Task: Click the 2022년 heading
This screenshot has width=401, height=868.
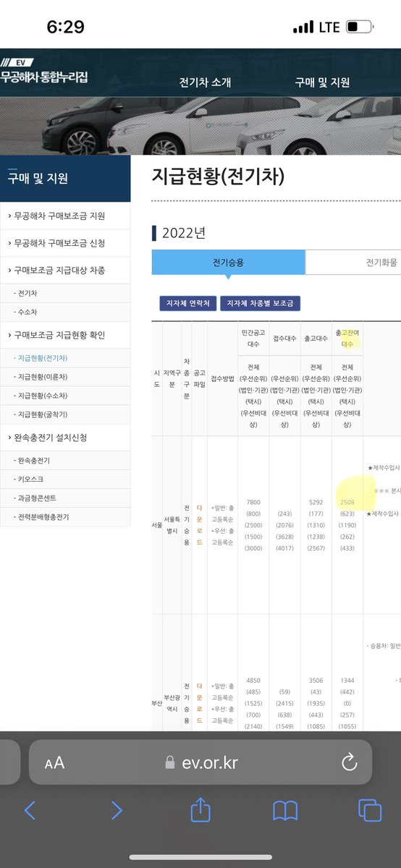Action: tap(184, 233)
